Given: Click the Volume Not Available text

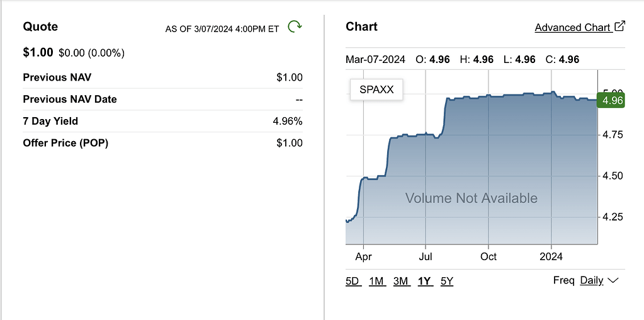Looking at the screenshot, I should (471, 198).
